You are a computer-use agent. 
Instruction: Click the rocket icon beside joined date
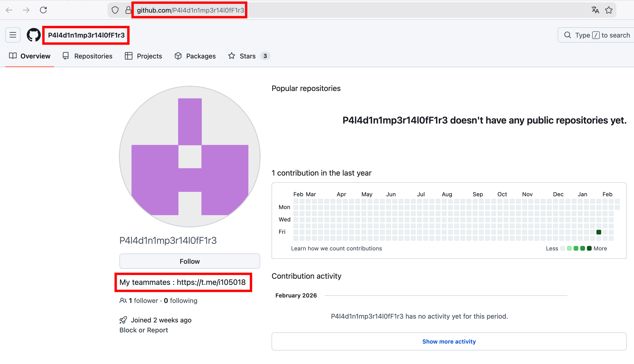click(x=123, y=320)
